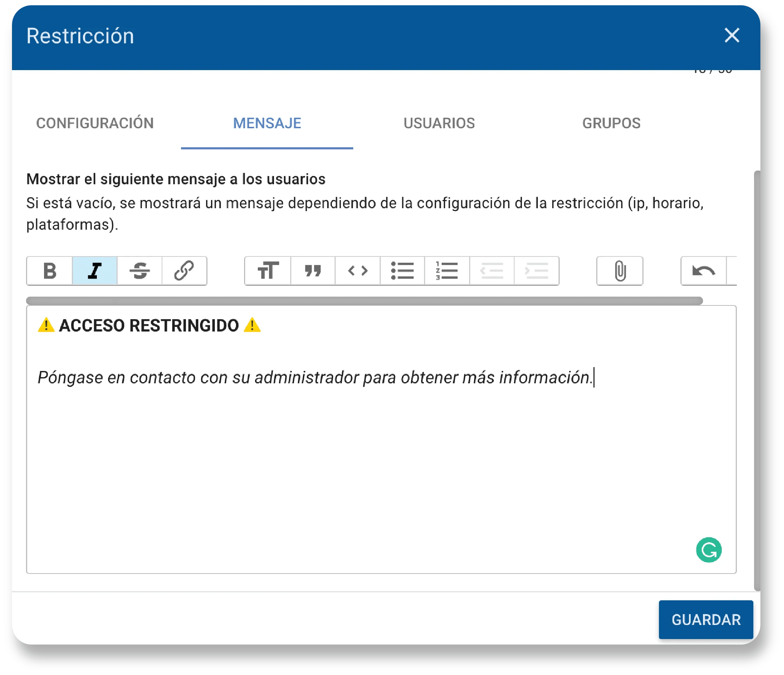Image resolution: width=784 pixels, height=675 pixels.
Task: Go to the Grupos tab
Action: [611, 123]
